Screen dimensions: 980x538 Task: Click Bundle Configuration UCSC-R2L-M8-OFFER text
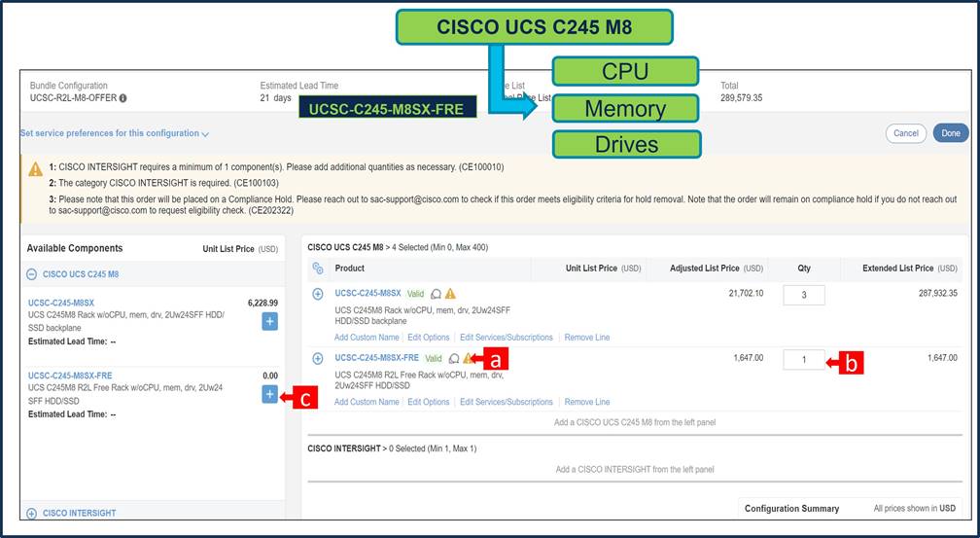(x=73, y=98)
